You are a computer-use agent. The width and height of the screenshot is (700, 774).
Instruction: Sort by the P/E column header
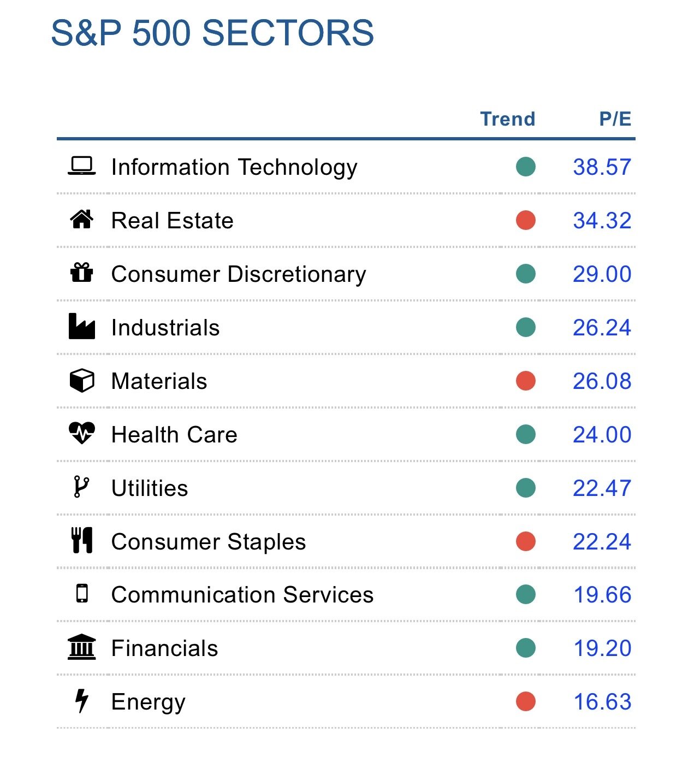pos(615,119)
